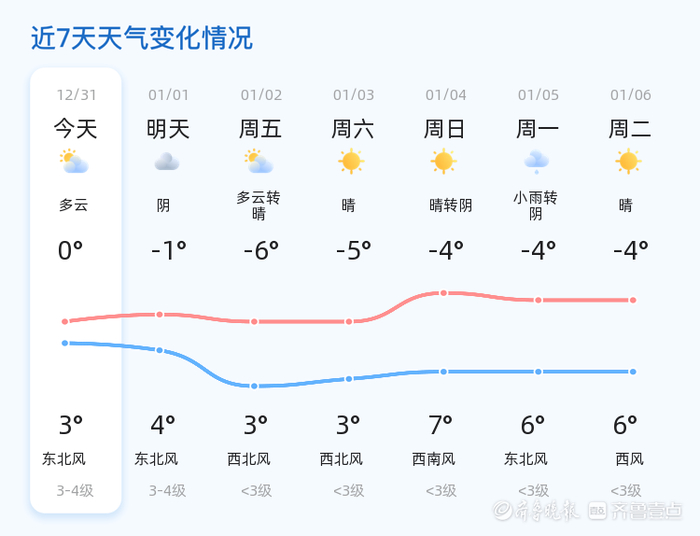
Task: Click the 周日 day heading
Action: coord(445,129)
